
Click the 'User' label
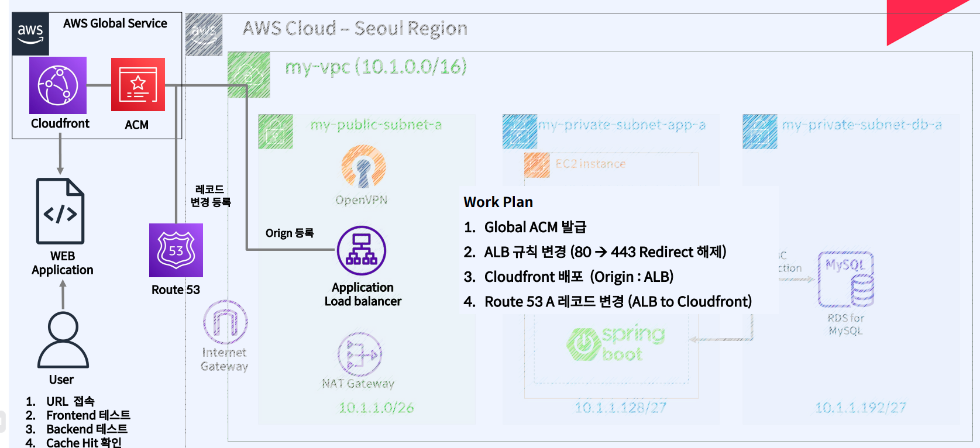[61, 380]
